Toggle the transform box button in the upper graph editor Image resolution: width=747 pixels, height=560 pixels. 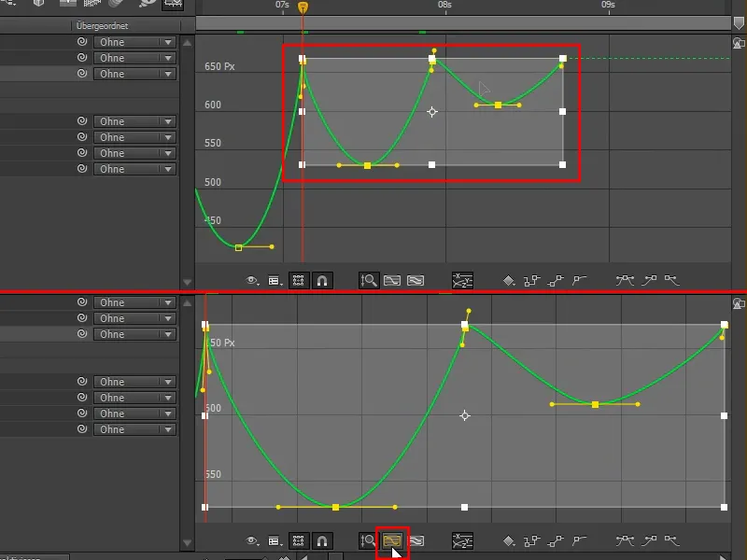pos(299,281)
